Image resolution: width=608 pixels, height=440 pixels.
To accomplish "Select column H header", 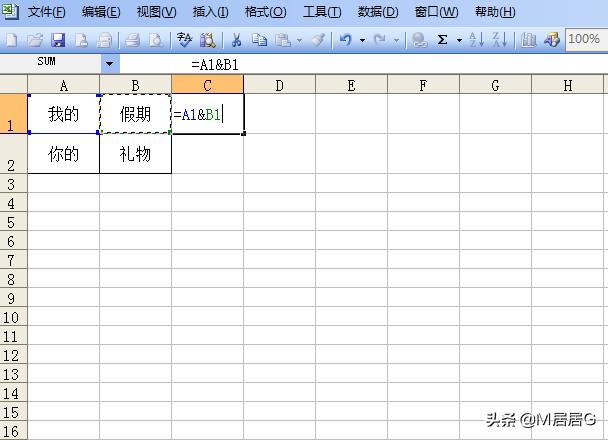I will point(568,85).
